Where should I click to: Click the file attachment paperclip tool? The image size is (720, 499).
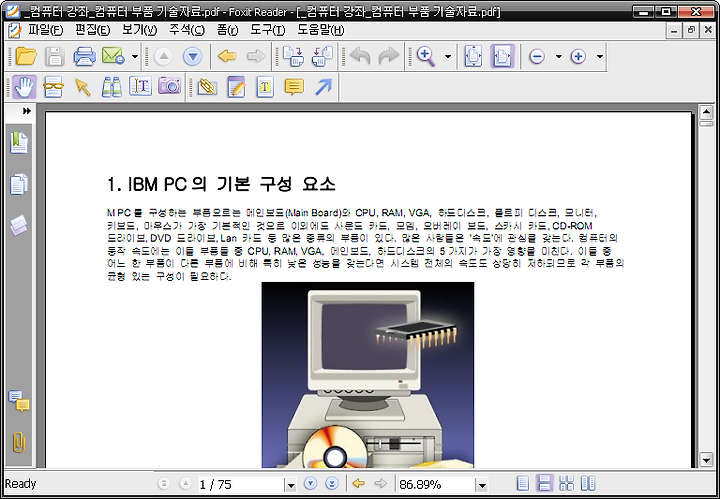coord(207,87)
